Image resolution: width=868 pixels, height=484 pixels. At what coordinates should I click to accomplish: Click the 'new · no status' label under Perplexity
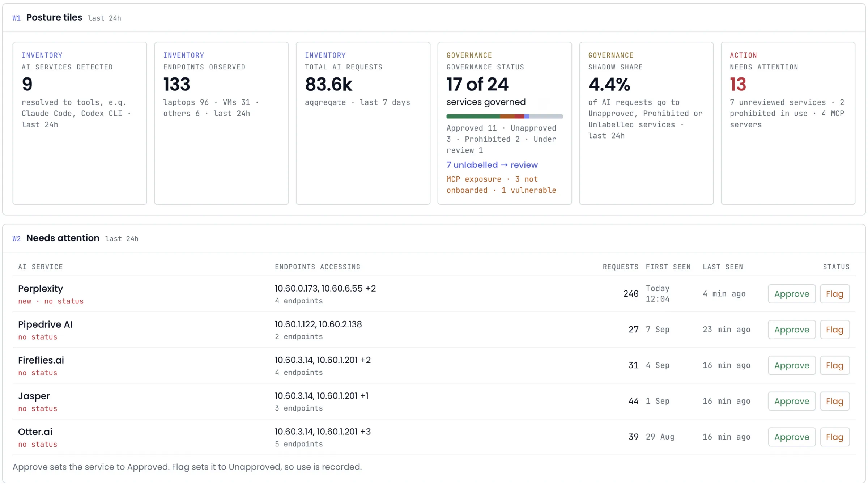tap(51, 301)
